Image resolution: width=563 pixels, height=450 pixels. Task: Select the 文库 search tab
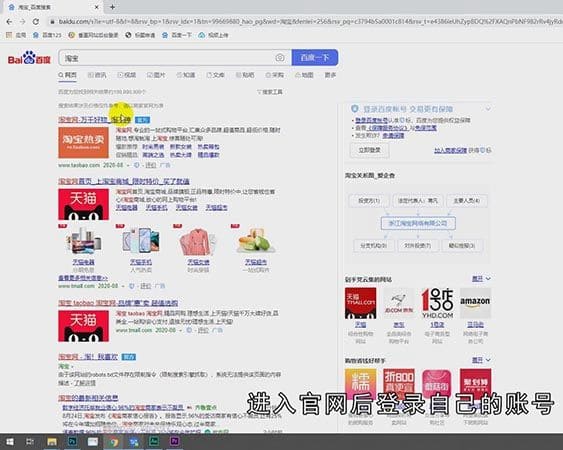tap(215, 75)
